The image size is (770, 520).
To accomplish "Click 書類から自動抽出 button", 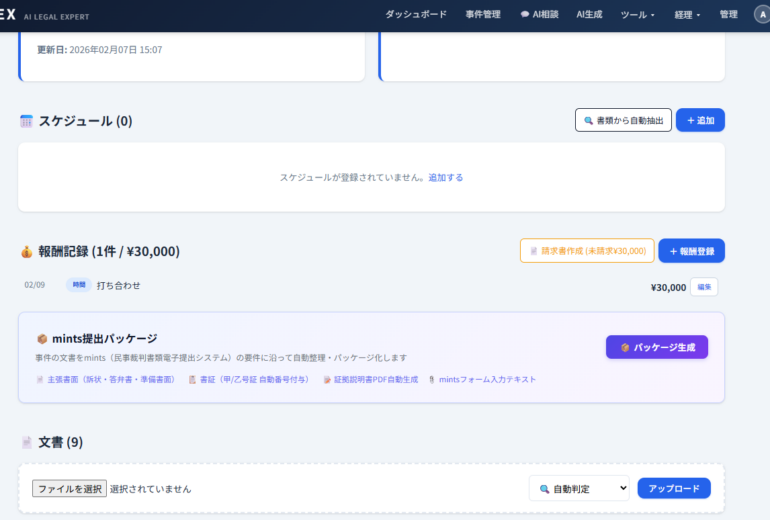I will 623,120.
